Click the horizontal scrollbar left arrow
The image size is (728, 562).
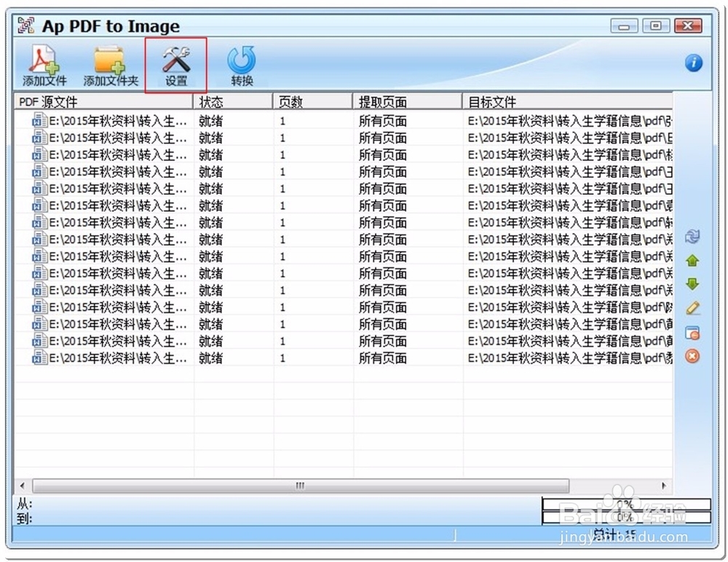coord(23,486)
